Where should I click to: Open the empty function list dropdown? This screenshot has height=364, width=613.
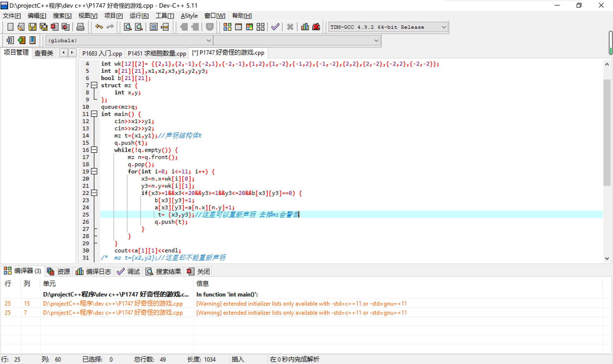297,40
